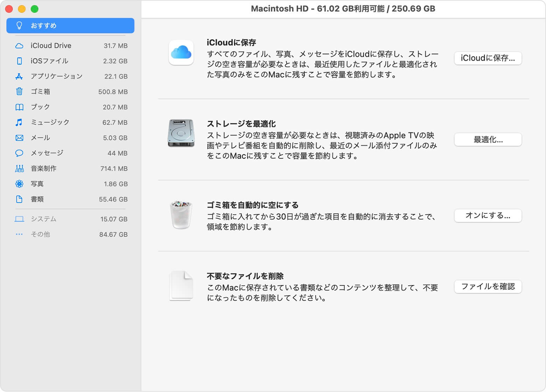Click the 31.7 MB size value

pos(115,46)
